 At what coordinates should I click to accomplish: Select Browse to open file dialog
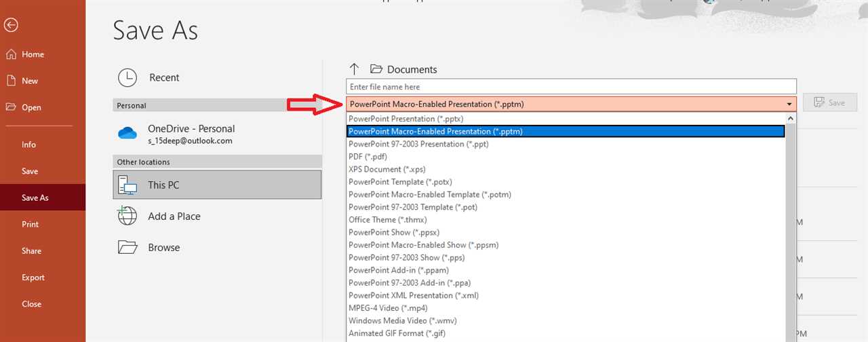(x=217, y=247)
